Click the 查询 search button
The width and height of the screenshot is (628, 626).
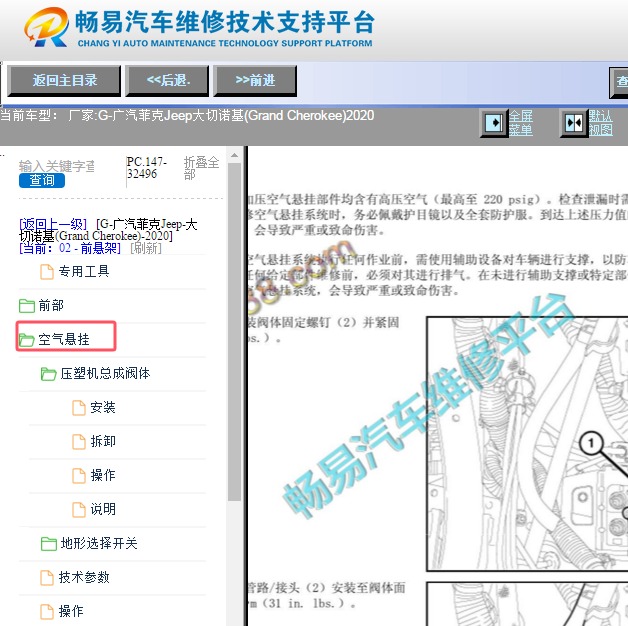point(42,180)
